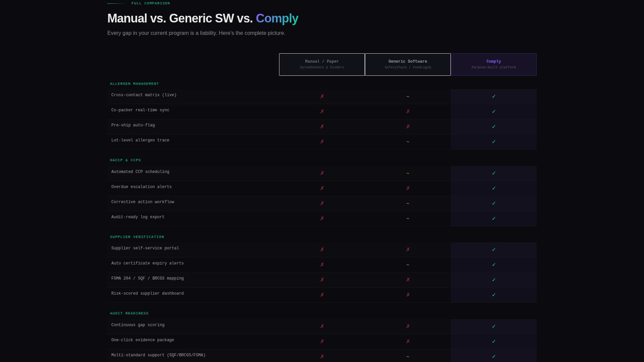Click the HACCP & CCPs section label
Image resolution: width=644 pixels, height=362 pixels.
[125, 160]
